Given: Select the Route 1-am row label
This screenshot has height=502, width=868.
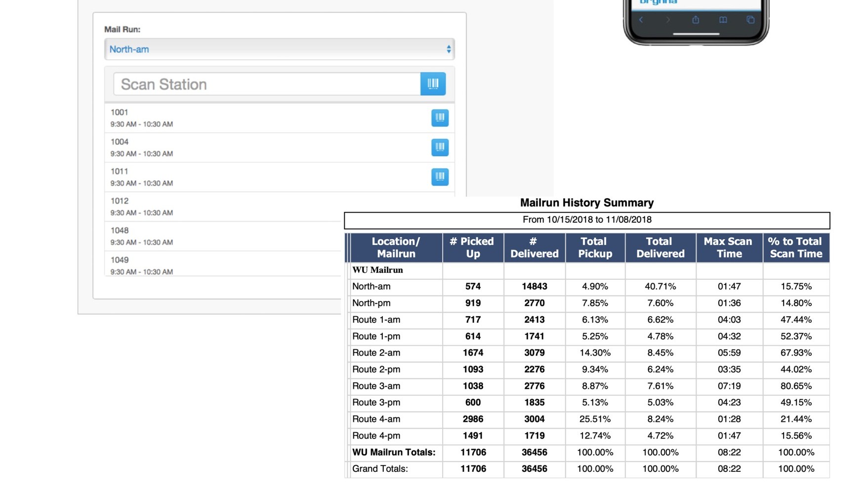Looking at the screenshot, I should pos(376,320).
